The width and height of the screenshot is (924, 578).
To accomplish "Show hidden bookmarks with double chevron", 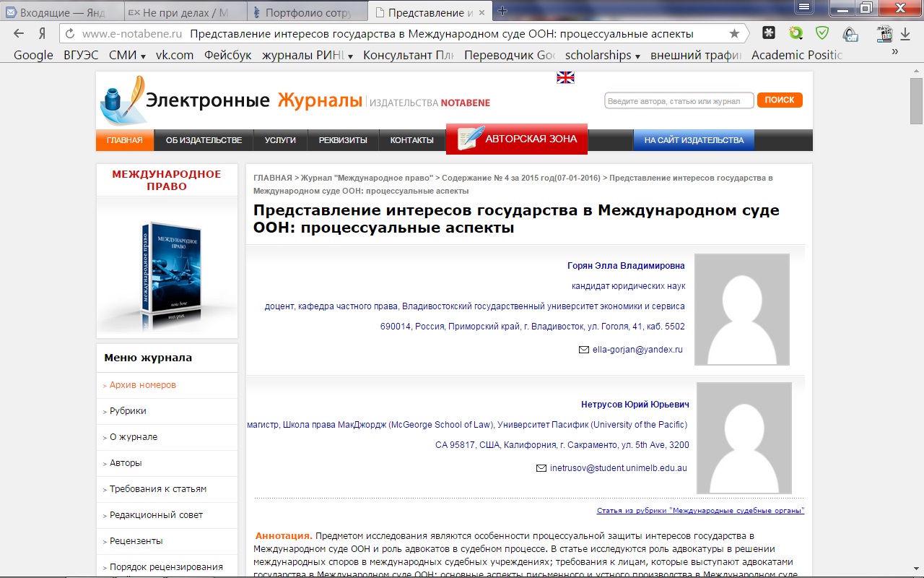I will coord(894,52).
